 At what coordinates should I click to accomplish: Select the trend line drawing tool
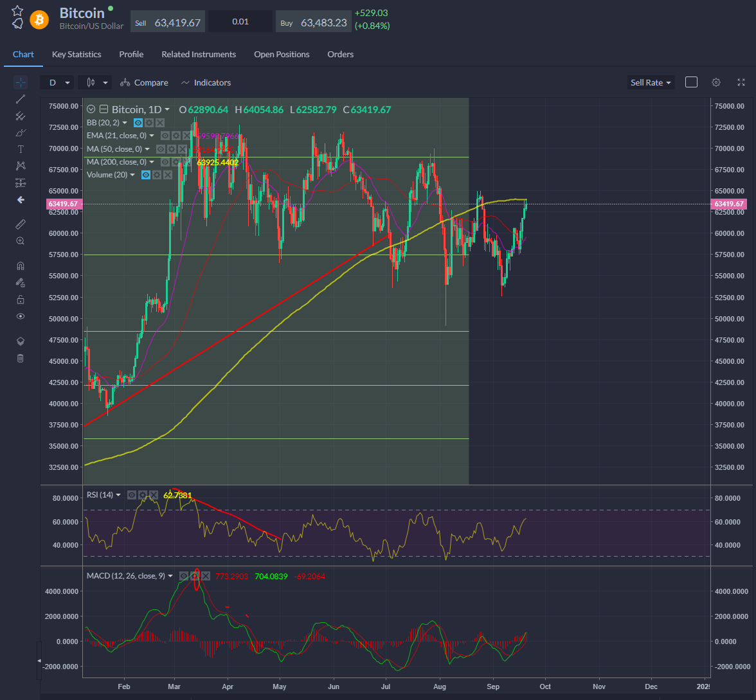pos(21,99)
